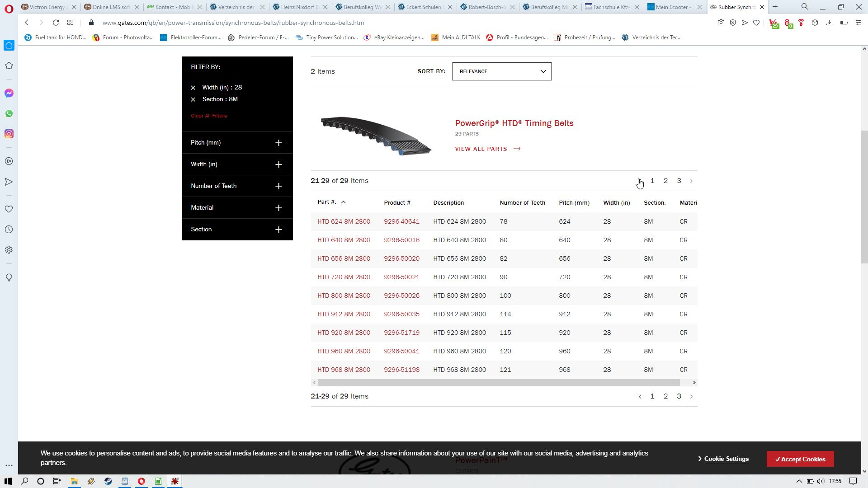Screen dimensions: 868x488
Task: Click the snapshot camera icon in address bar
Action: pos(721,23)
